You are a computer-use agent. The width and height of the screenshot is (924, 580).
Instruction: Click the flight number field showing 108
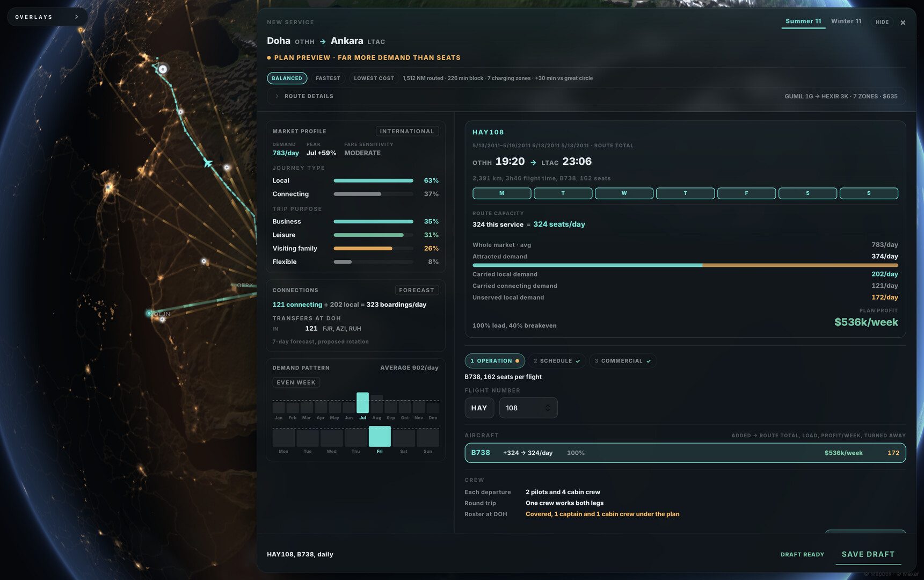(x=528, y=408)
